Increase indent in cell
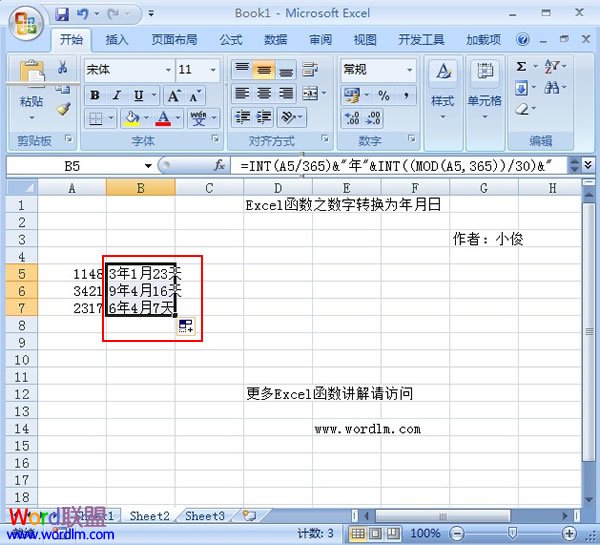 click(x=264, y=117)
